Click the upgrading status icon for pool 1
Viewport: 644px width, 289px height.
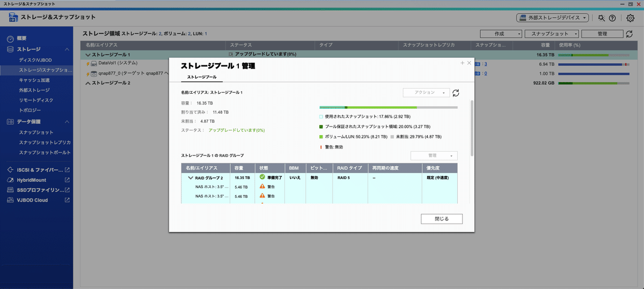(x=231, y=55)
